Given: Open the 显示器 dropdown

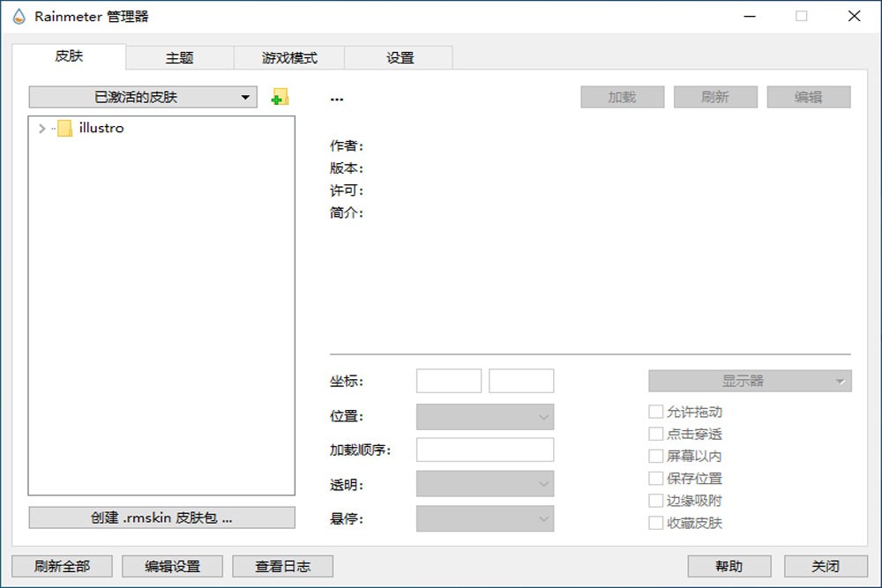Looking at the screenshot, I should coord(750,380).
